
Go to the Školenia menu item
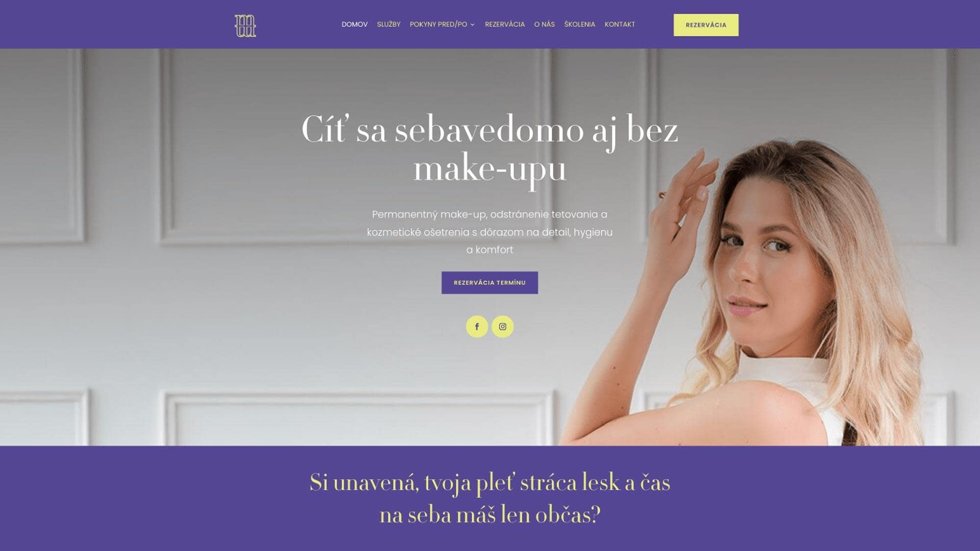[579, 24]
